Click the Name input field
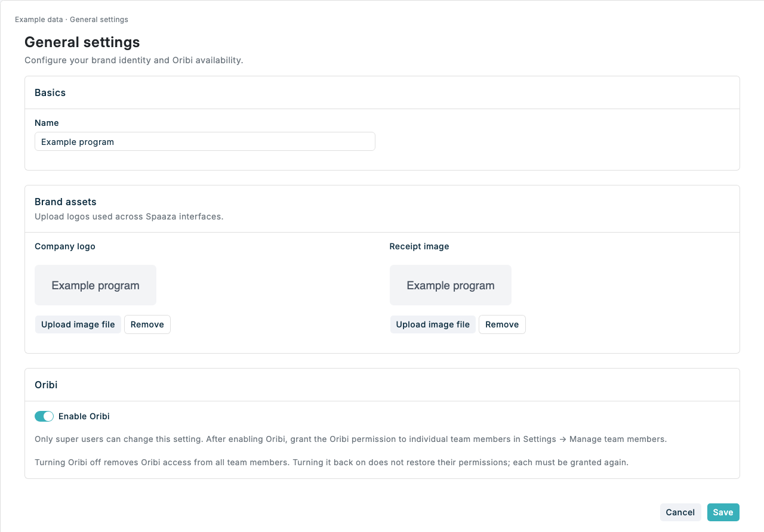 [x=205, y=142]
